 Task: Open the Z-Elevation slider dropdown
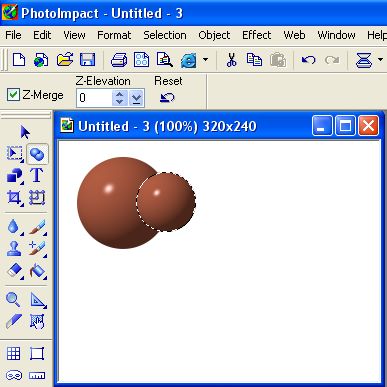click(x=137, y=98)
